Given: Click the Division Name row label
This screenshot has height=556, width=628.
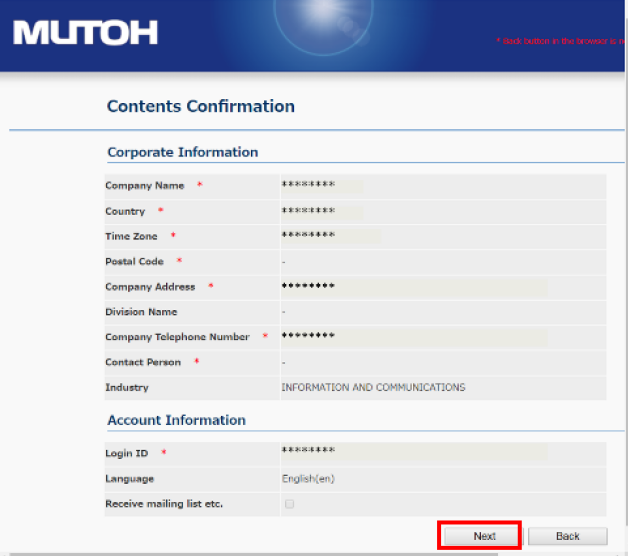Looking at the screenshot, I should [x=141, y=312].
